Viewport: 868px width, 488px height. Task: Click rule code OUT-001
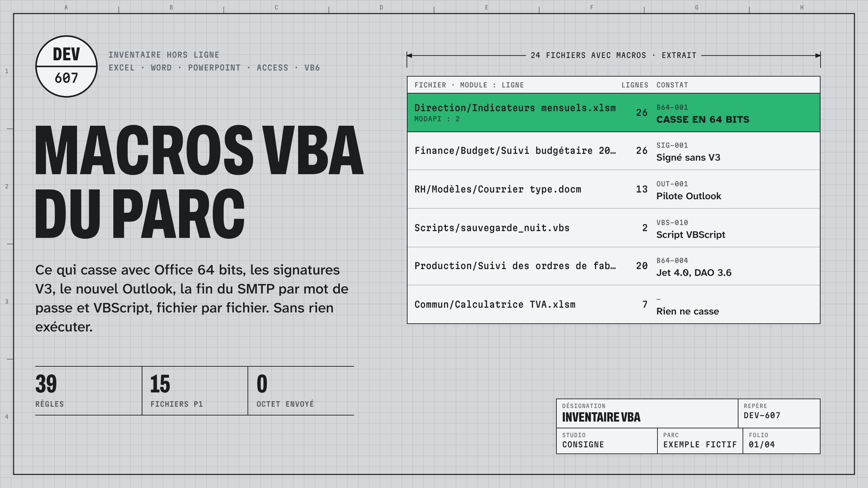(672, 184)
